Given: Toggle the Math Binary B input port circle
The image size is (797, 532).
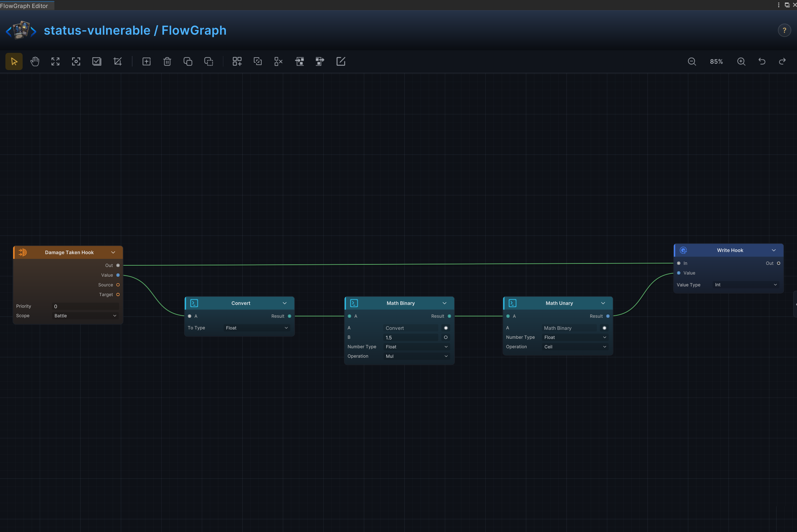Looking at the screenshot, I should click(x=446, y=337).
